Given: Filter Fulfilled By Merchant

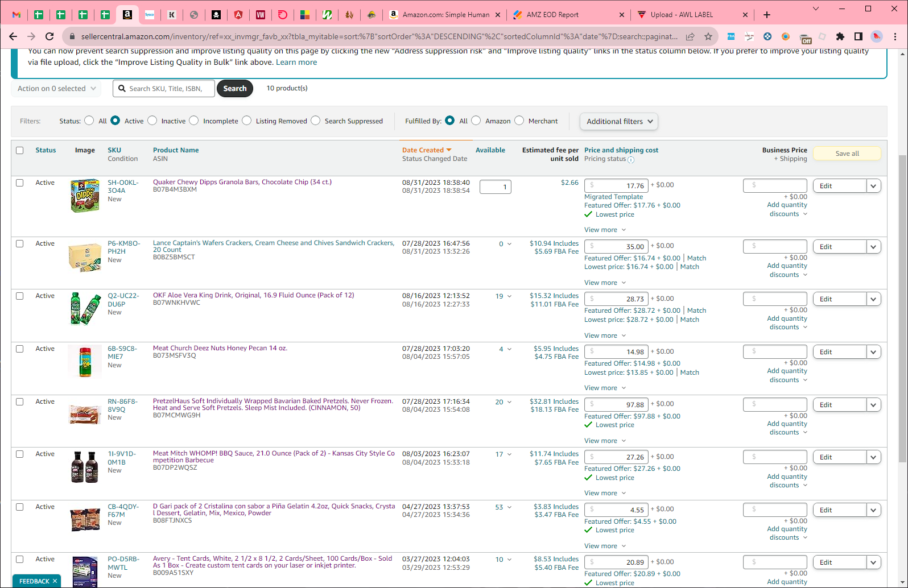Looking at the screenshot, I should 519,121.
